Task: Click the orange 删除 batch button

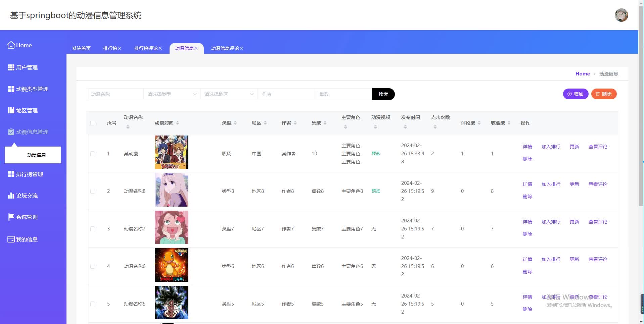Action: tap(604, 94)
